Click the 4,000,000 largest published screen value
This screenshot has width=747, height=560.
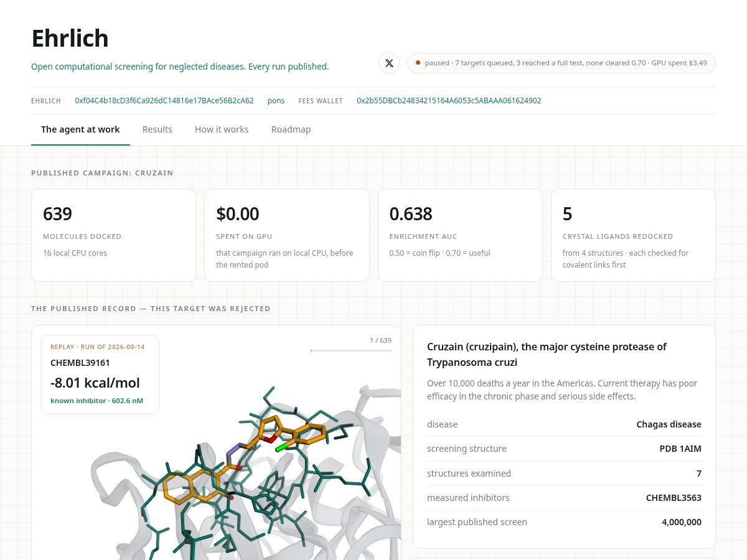[682, 522]
